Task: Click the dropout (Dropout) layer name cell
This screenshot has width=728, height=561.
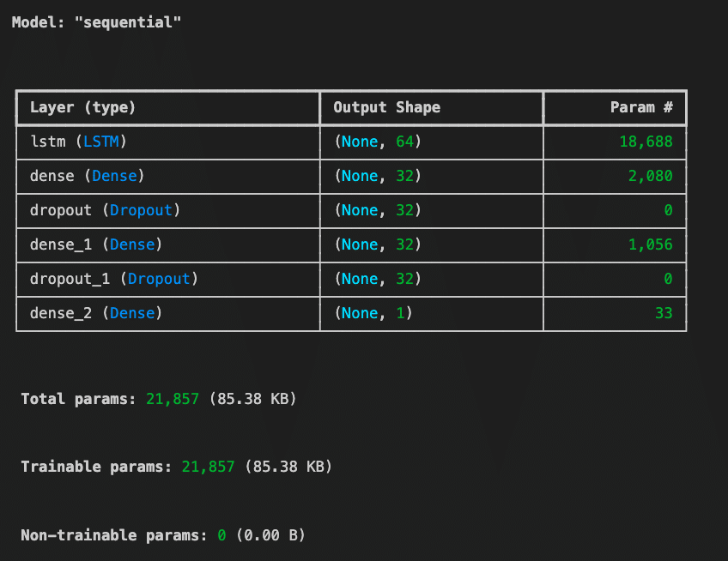Action: pos(105,210)
